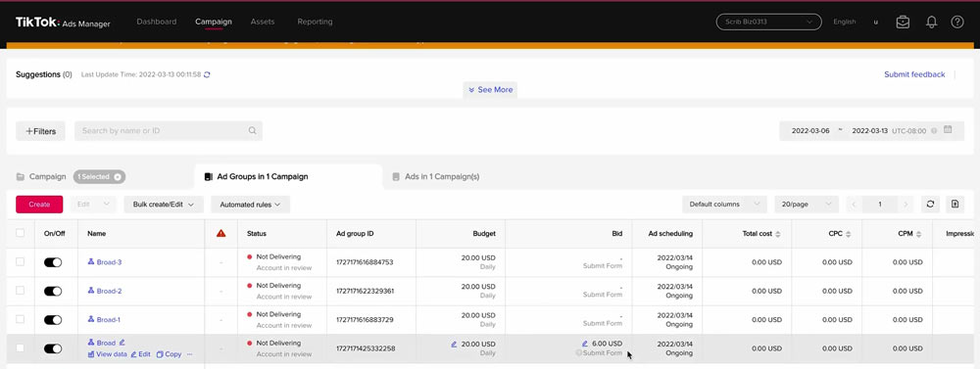Go to the next table page
The width and height of the screenshot is (980, 369).
906,205
